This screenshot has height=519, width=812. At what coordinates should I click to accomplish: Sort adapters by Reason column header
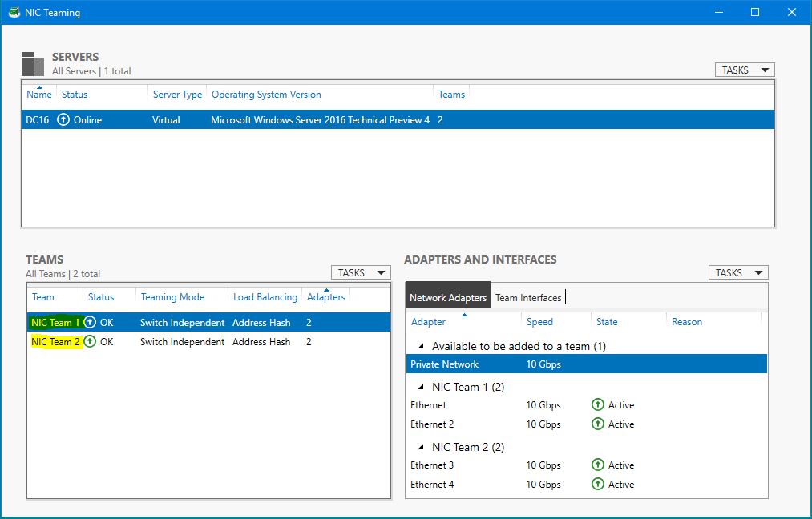(687, 322)
